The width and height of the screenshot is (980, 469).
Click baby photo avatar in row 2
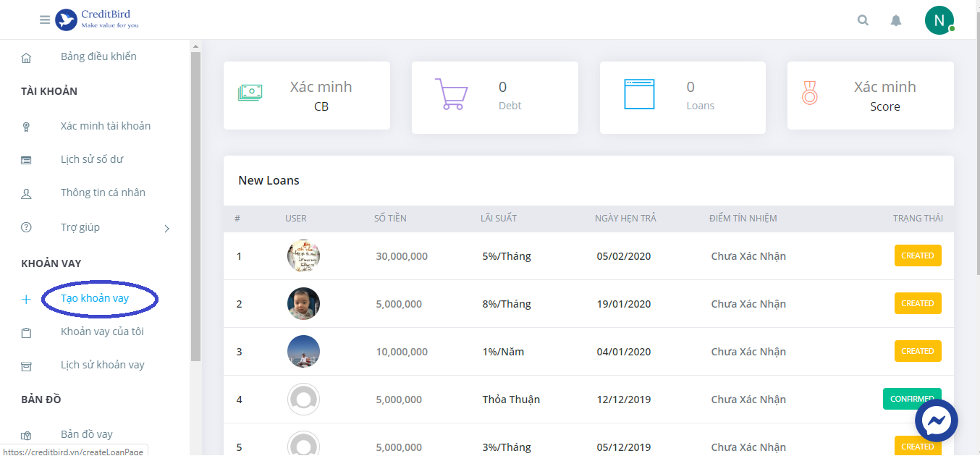tap(303, 303)
